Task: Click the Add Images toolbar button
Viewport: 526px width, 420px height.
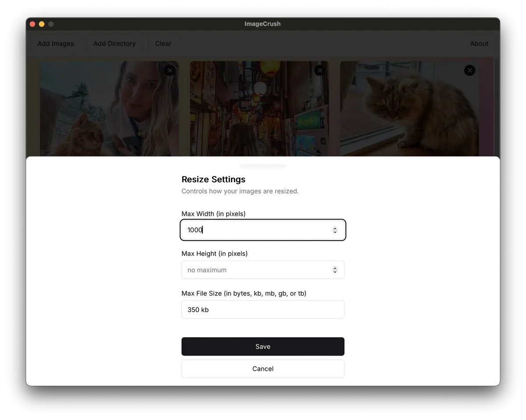Action: pyautogui.click(x=56, y=44)
